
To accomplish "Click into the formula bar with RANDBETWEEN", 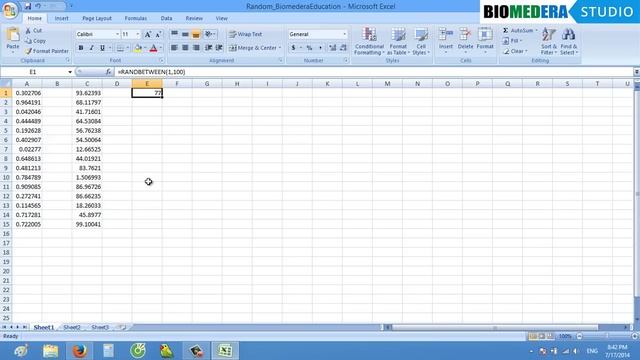I will point(373,72).
